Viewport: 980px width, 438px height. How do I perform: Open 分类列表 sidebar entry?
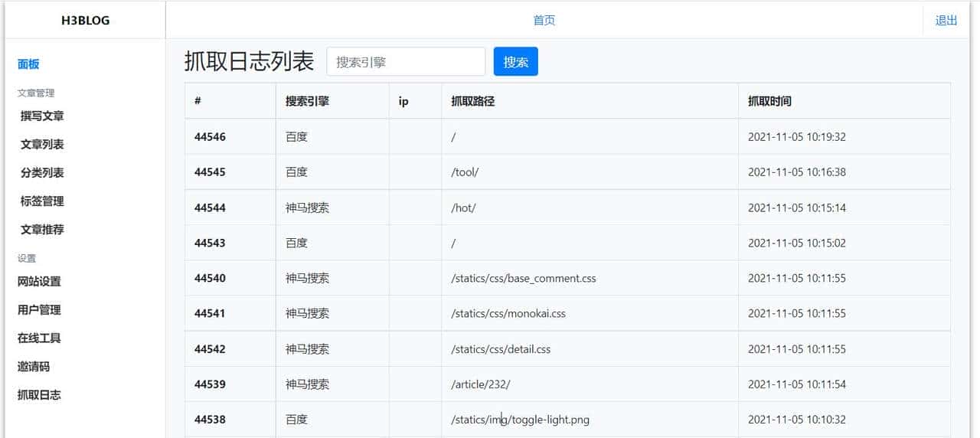42,173
